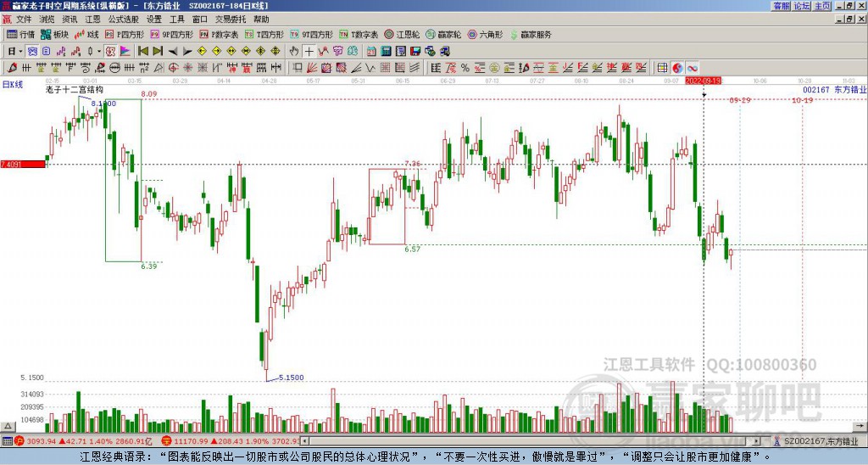The image size is (868, 465).
Task: Click the save diskette icon
Action: (415, 52)
